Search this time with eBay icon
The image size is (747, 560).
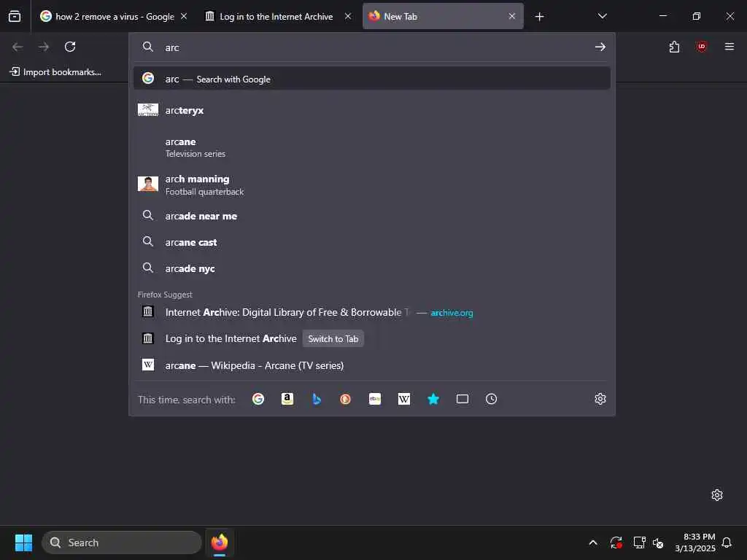tap(375, 399)
